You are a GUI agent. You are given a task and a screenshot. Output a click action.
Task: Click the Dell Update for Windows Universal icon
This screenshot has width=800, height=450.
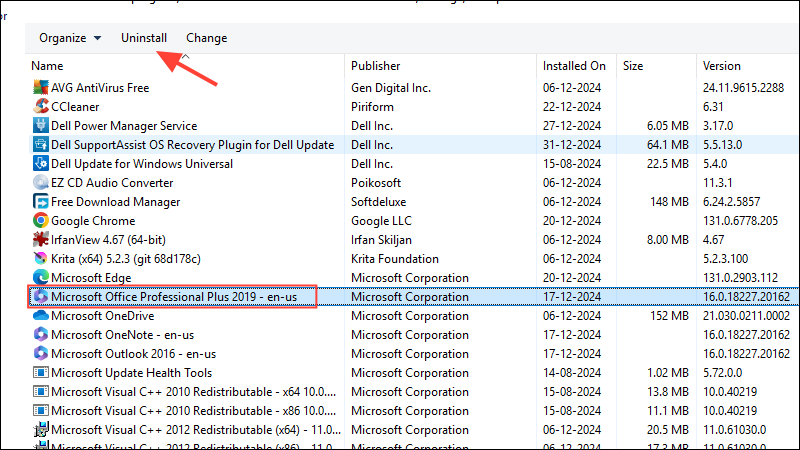click(40, 164)
